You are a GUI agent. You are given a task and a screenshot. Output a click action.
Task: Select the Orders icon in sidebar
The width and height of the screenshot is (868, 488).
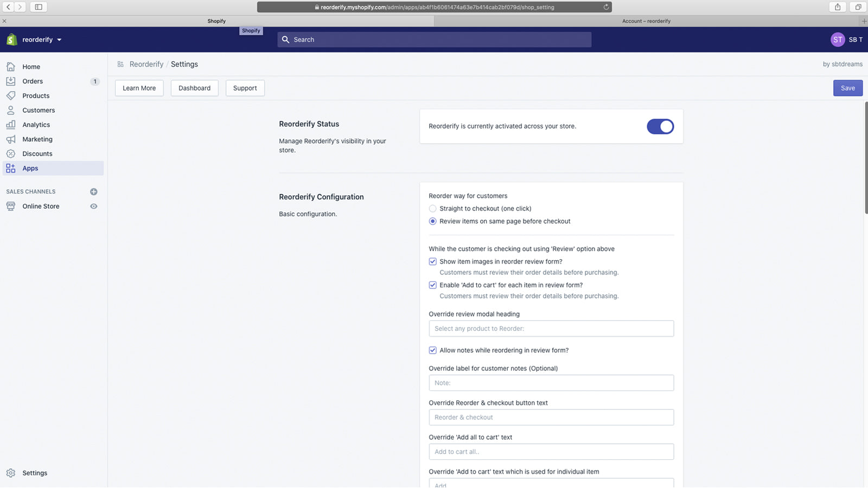coord(11,81)
